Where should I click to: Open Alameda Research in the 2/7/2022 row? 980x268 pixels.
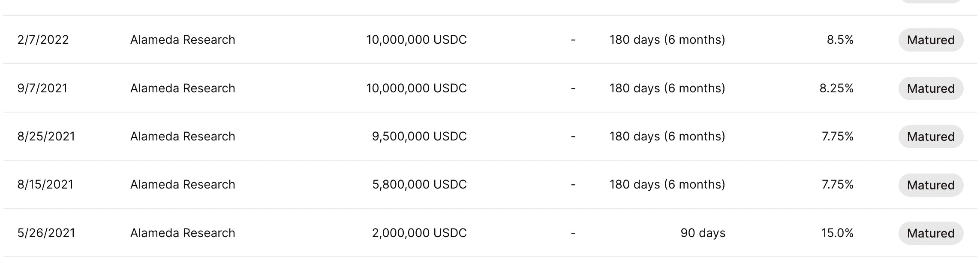point(183,40)
